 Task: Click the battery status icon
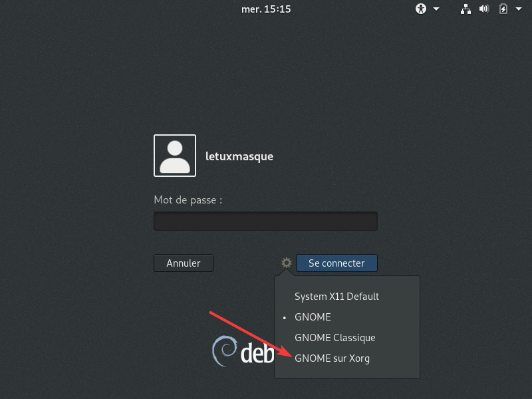click(x=503, y=9)
